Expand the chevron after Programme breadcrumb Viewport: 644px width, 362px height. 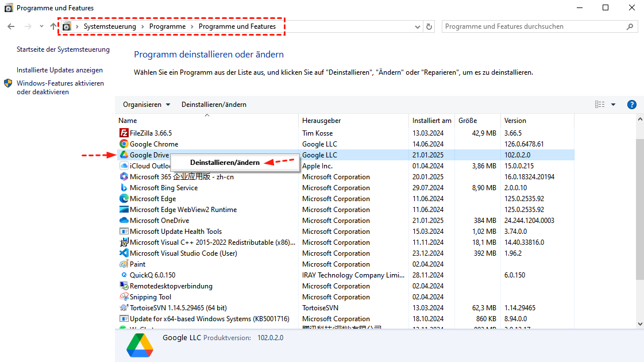(192, 26)
